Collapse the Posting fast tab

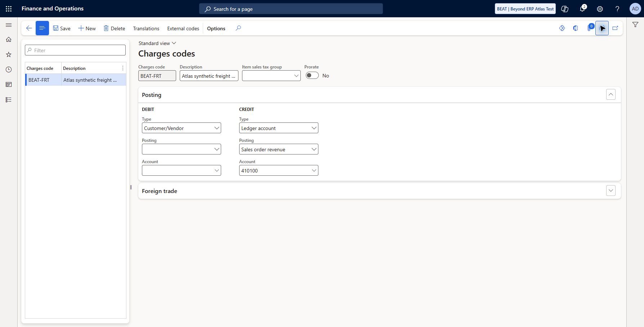pyautogui.click(x=611, y=95)
